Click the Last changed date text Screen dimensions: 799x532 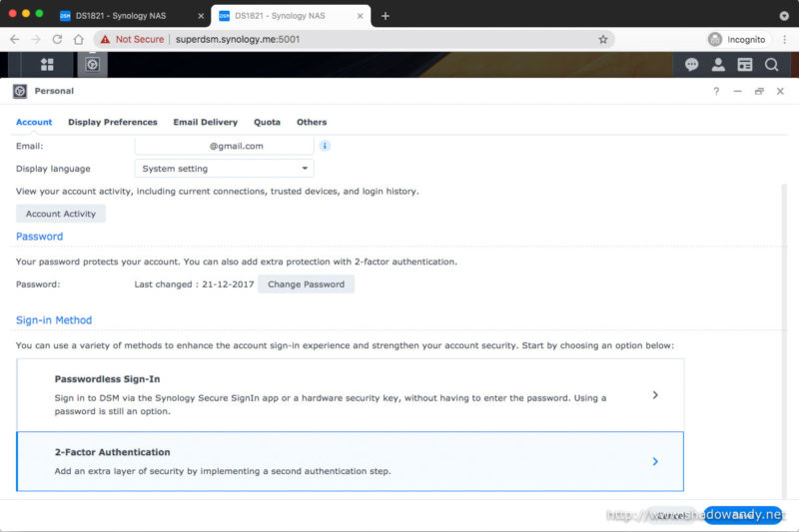[194, 284]
